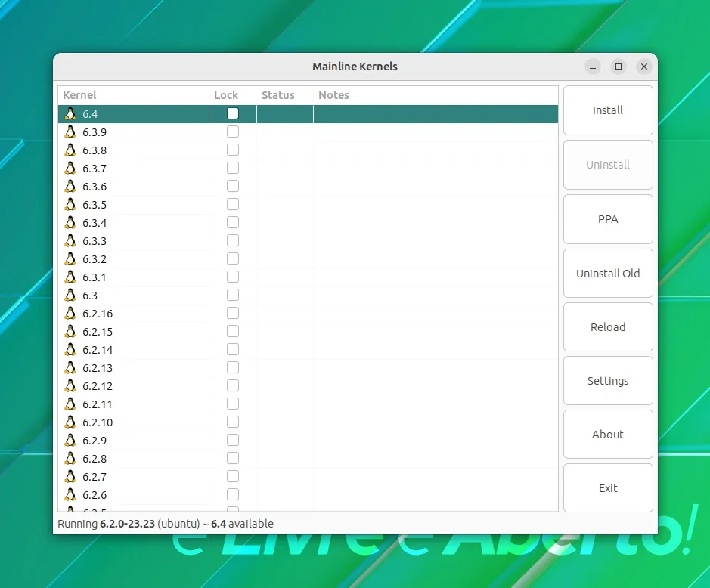Click the penguin icon beside kernel 6.3.5
The width and height of the screenshot is (710, 588).
pyautogui.click(x=70, y=204)
